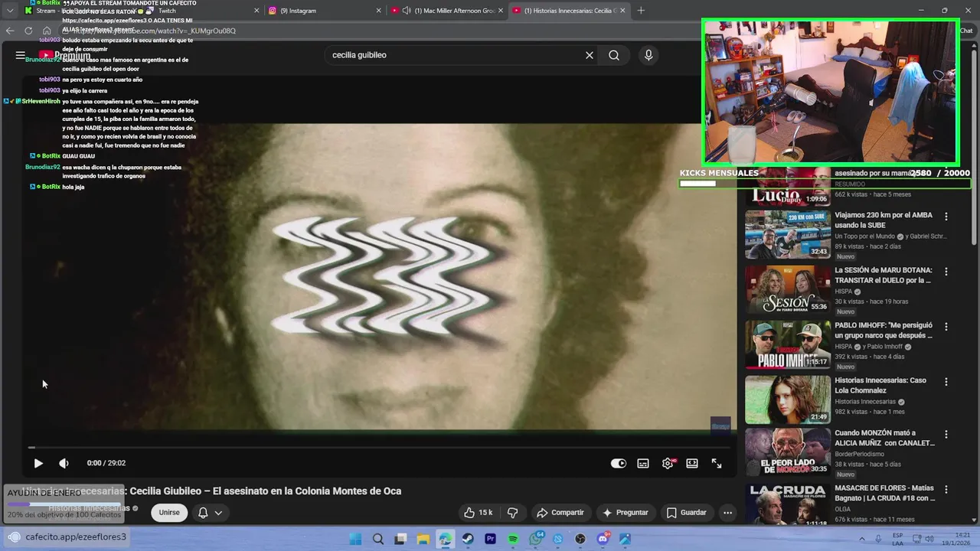Enter fullscreen on the video player
The height and width of the screenshot is (551, 980).
[717, 463]
